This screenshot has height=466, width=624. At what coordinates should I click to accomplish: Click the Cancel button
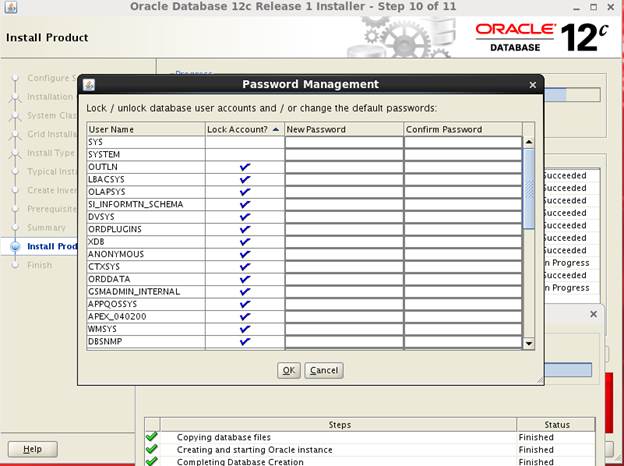click(324, 370)
